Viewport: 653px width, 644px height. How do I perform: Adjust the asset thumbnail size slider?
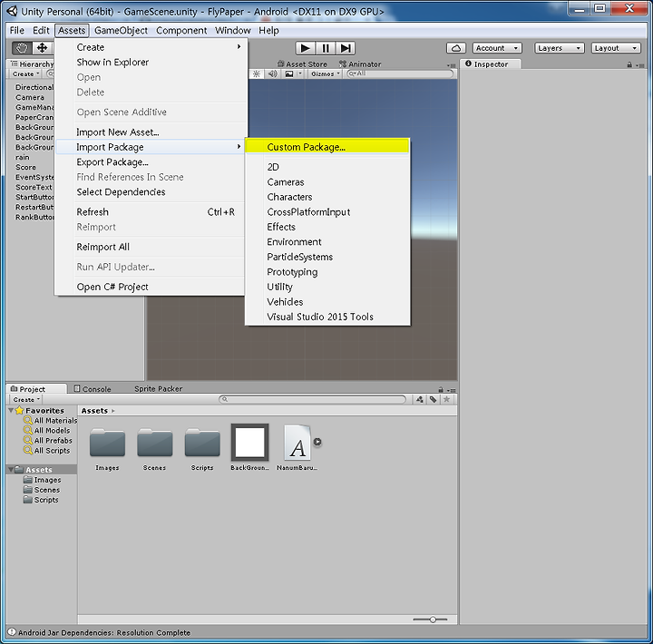pos(433,620)
